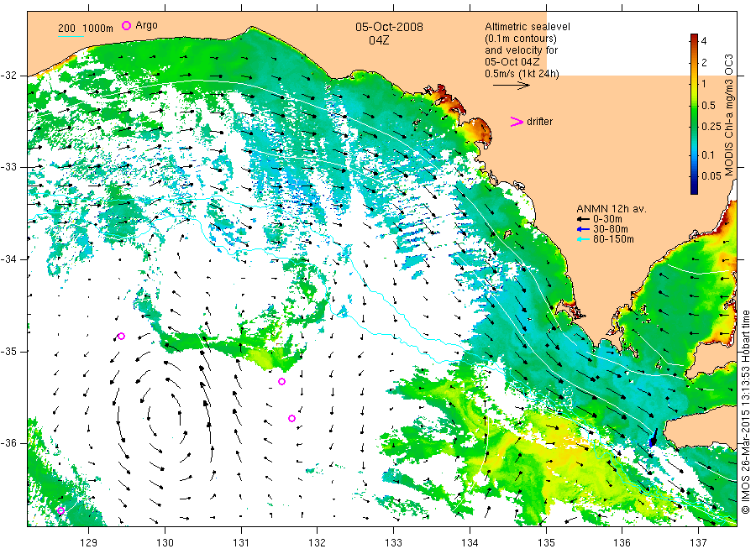Click the '200 1000m' isobath label
Image resolution: width=756 pixels, height=554 pixels.
pos(86,29)
